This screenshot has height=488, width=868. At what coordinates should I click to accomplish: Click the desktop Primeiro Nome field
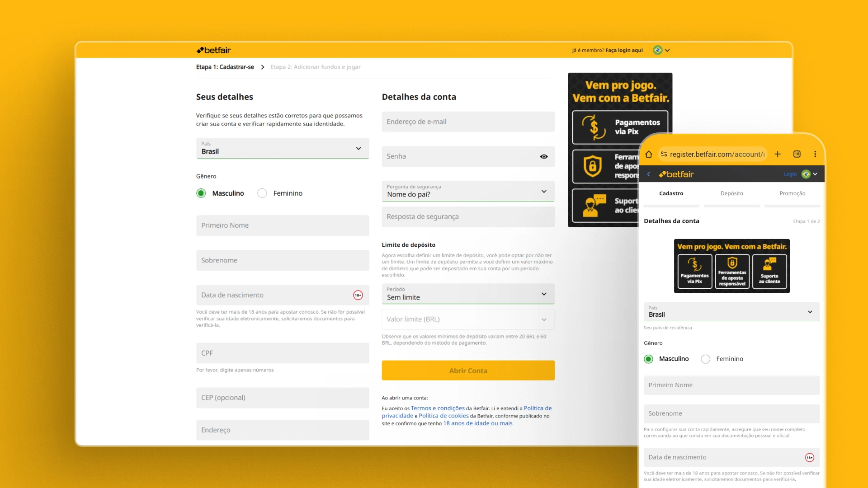pos(283,225)
